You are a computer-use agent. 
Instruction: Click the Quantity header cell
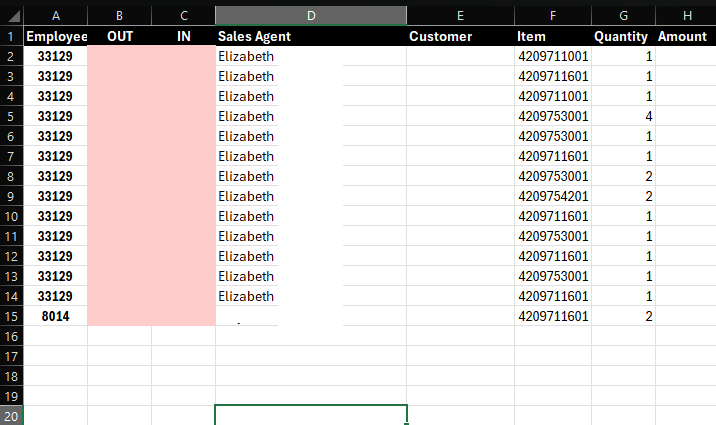[623, 36]
